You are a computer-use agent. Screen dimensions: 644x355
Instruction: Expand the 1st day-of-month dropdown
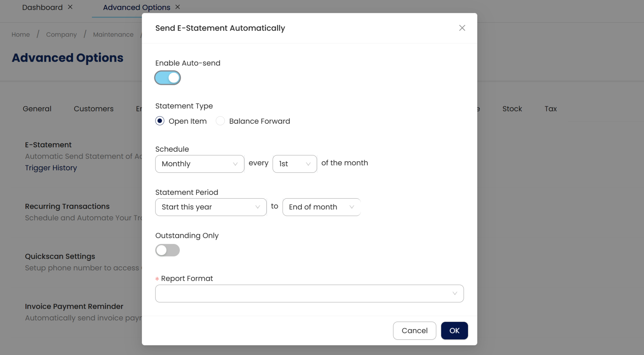coord(294,164)
